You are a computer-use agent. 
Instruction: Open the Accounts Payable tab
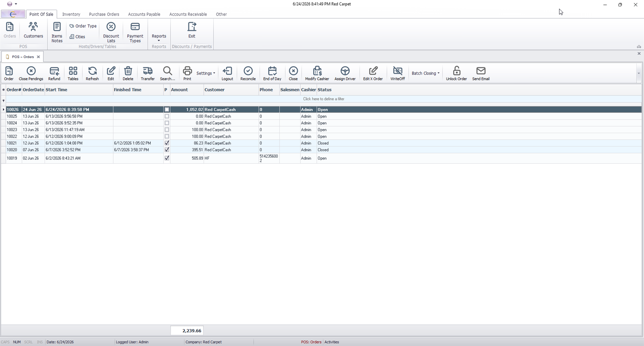(x=144, y=14)
